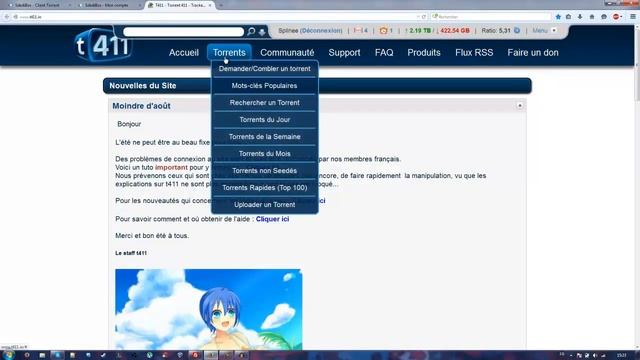Click the browser back arrow button
The height and width of the screenshot is (360, 640).
[x=7, y=17]
